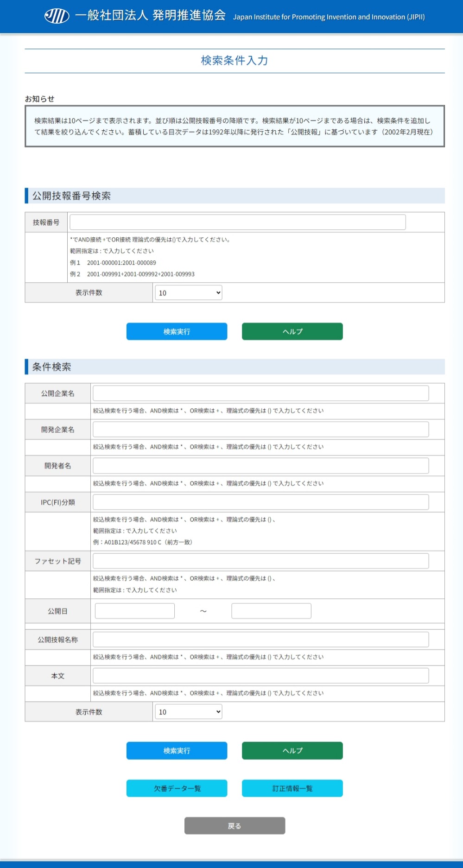Click the 検索条件入力 page heading

[x=235, y=61]
